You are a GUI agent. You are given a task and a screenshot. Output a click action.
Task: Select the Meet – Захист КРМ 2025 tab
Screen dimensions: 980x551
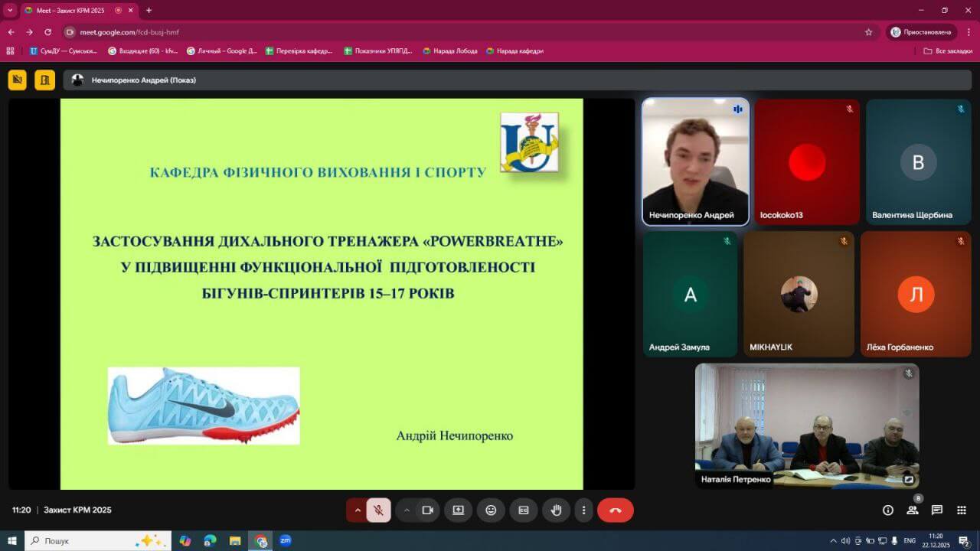[70, 11]
